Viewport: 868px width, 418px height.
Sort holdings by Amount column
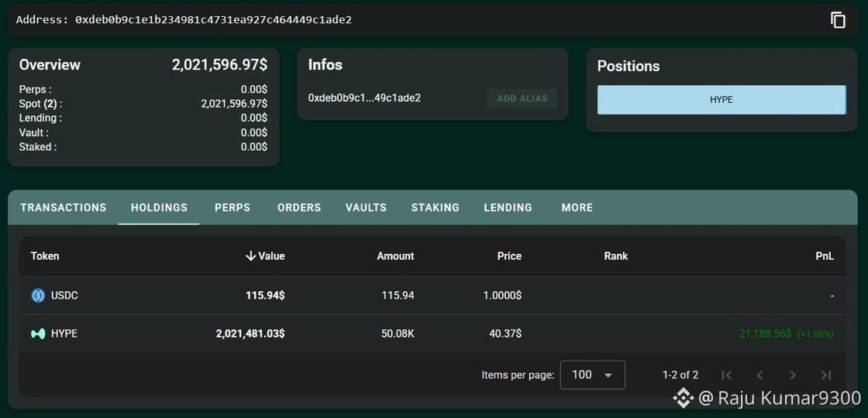[395, 256]
